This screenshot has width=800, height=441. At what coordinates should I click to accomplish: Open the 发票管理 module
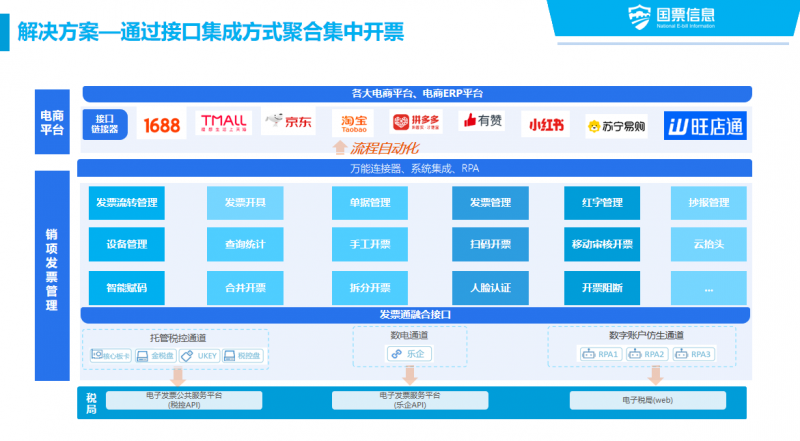[x=490, y=203]
